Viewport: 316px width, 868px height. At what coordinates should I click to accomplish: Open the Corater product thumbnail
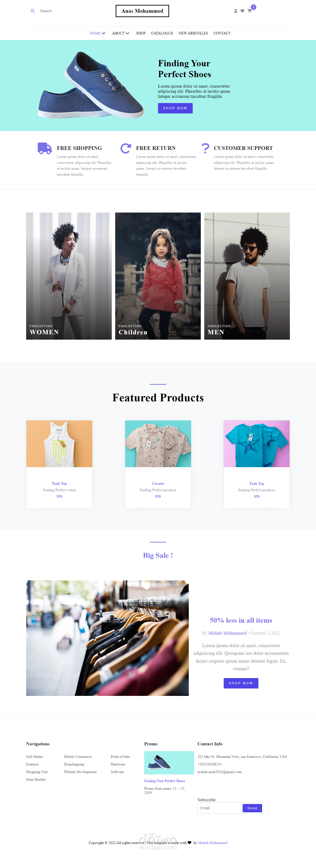(x=158, y=443)
